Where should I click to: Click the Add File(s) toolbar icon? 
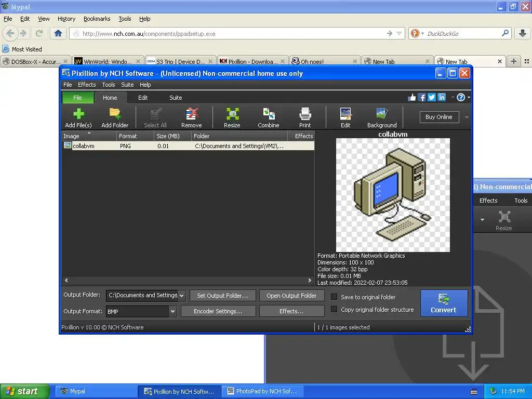(78, 117)
